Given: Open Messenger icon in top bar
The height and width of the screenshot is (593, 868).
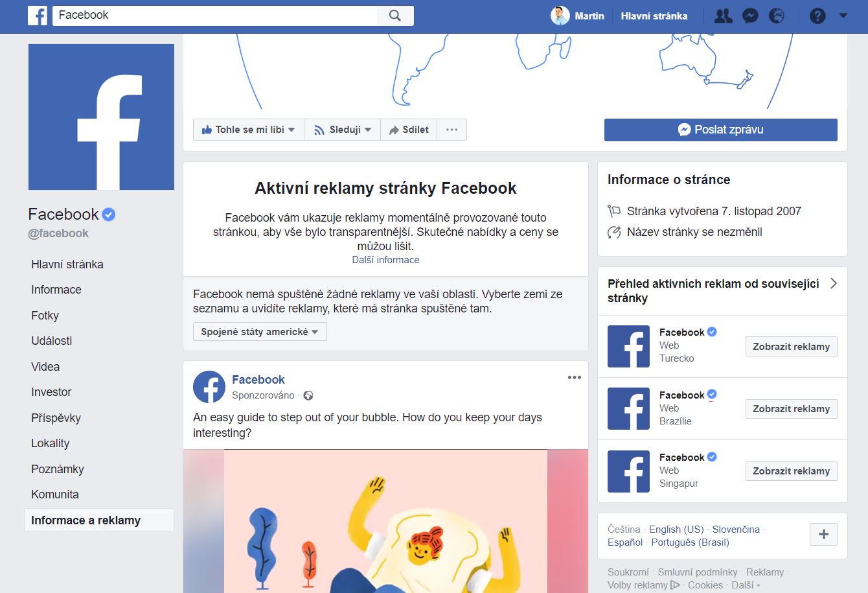Looking at the screenshot, I should [x=750, y=16].
